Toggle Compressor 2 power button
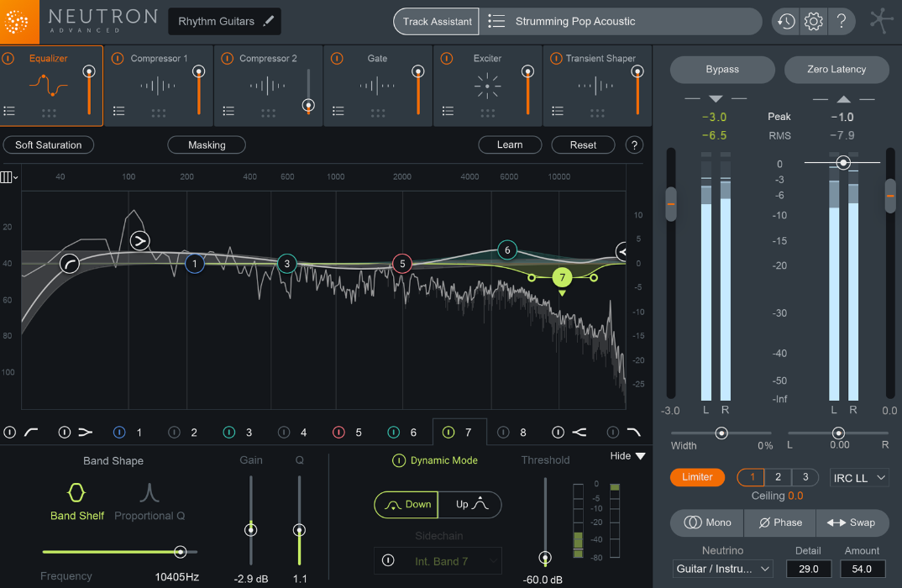Viewport: 902px width, 588px height. (228, 58)
